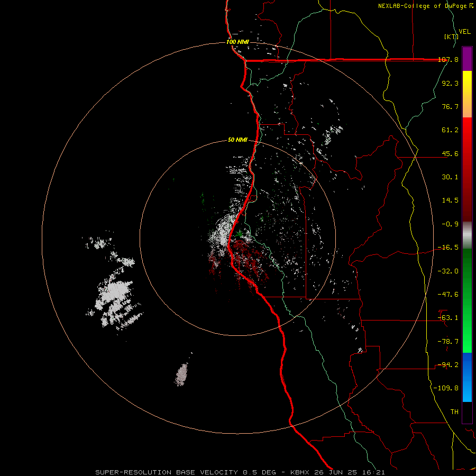Screen dimensions: 476x476
Task: Click the 30.1 value on velocity scale
Action: [450, 177]
